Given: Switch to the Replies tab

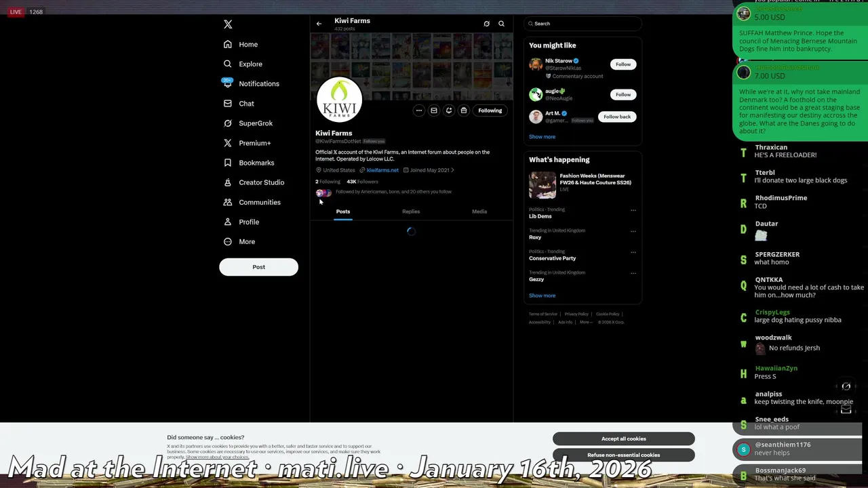Looking at the screenshot, I should 411,211.
